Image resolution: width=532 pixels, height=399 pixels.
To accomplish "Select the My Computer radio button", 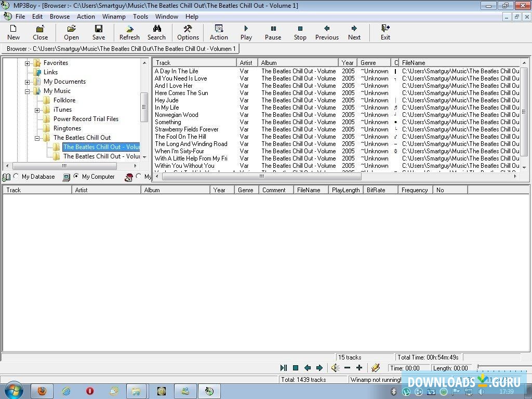I will (76, 177).
